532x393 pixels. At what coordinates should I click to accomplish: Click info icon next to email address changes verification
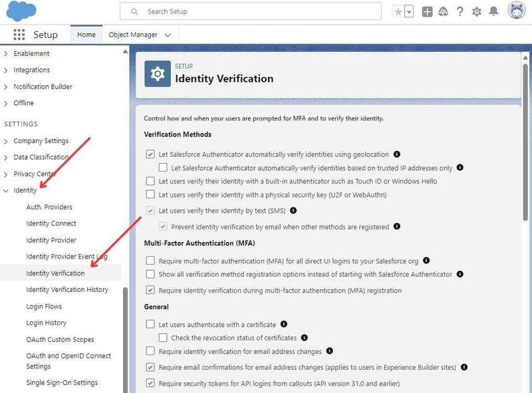[329, 350]
